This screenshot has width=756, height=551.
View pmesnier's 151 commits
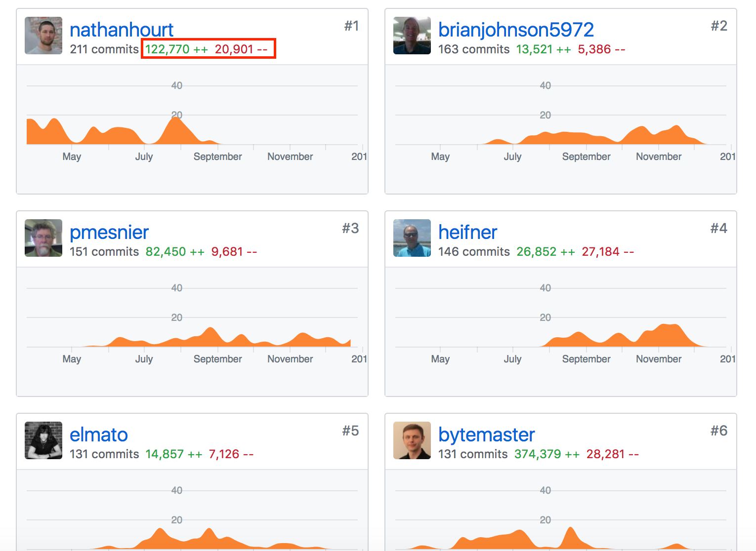[104, 252]
